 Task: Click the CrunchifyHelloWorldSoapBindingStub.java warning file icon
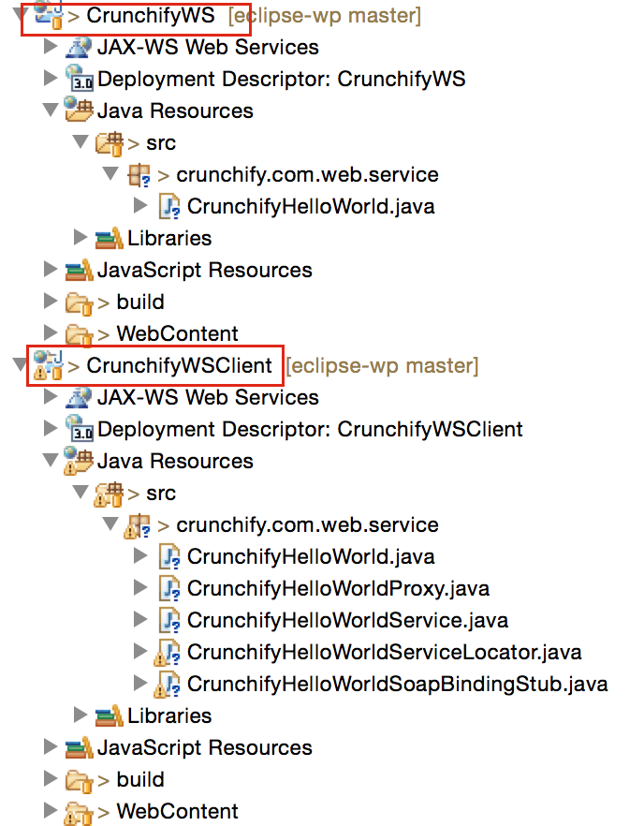(169, 684)
